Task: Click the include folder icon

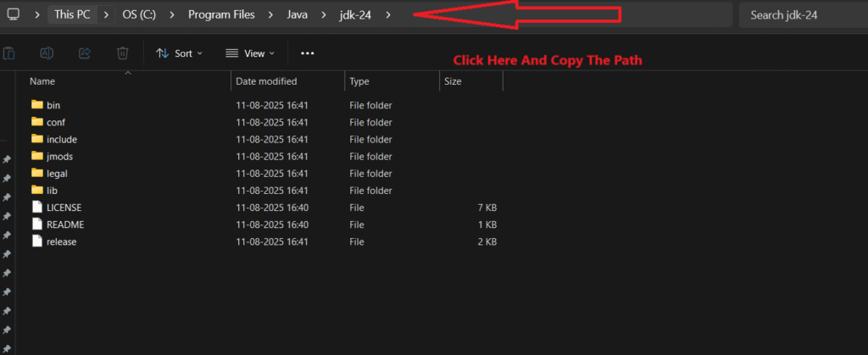Action: click(x=37, y=139)
